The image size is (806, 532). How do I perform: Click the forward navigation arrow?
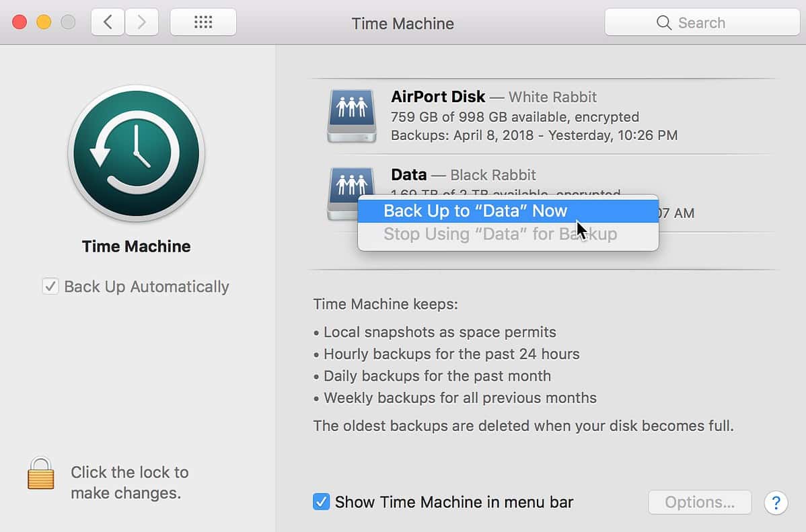tap(141, 22)
